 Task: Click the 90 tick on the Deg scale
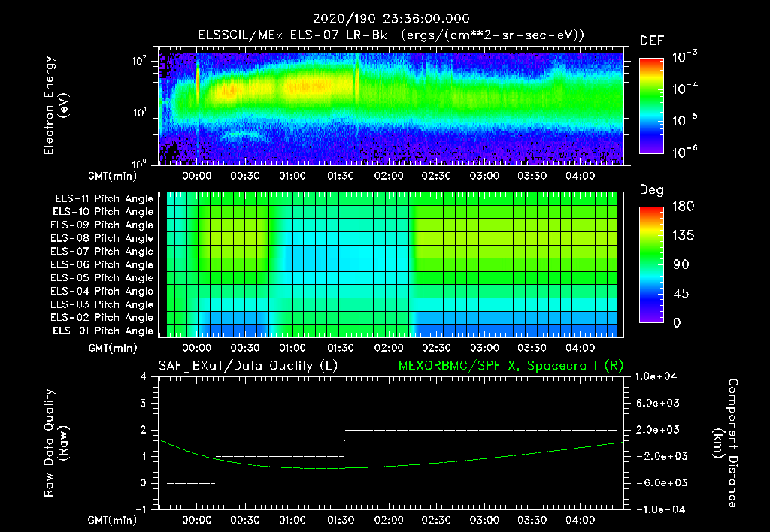click(681, 265)
